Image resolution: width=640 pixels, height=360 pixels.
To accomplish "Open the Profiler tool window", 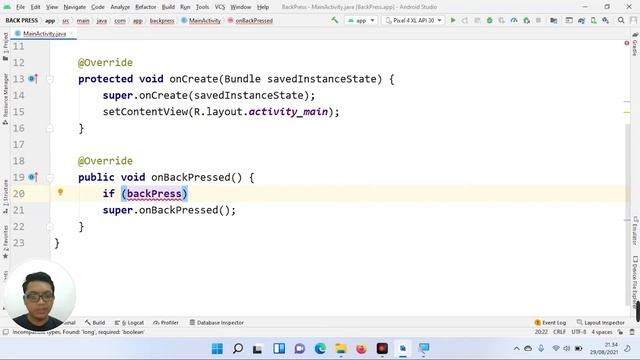I will [166, 322].
